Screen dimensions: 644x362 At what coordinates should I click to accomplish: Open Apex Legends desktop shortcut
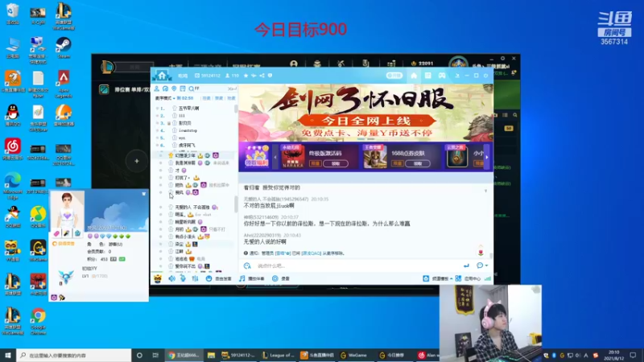click(64, 84)
